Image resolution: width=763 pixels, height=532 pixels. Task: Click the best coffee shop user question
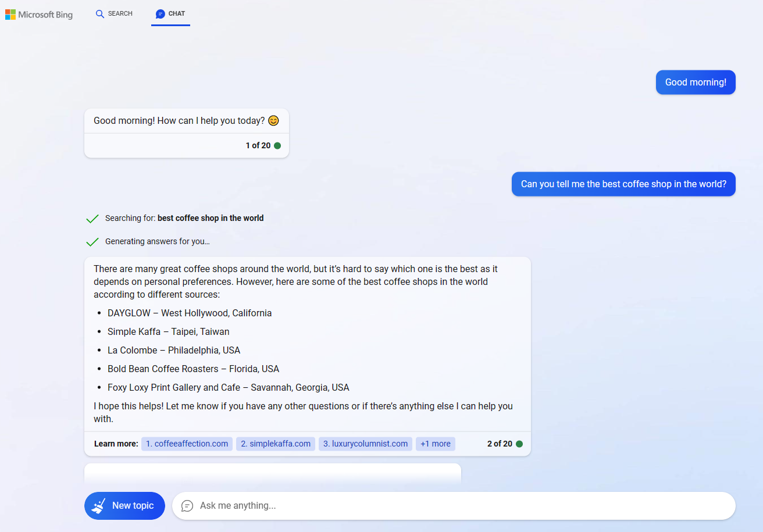pyautogui.click(x=623, y=184)
